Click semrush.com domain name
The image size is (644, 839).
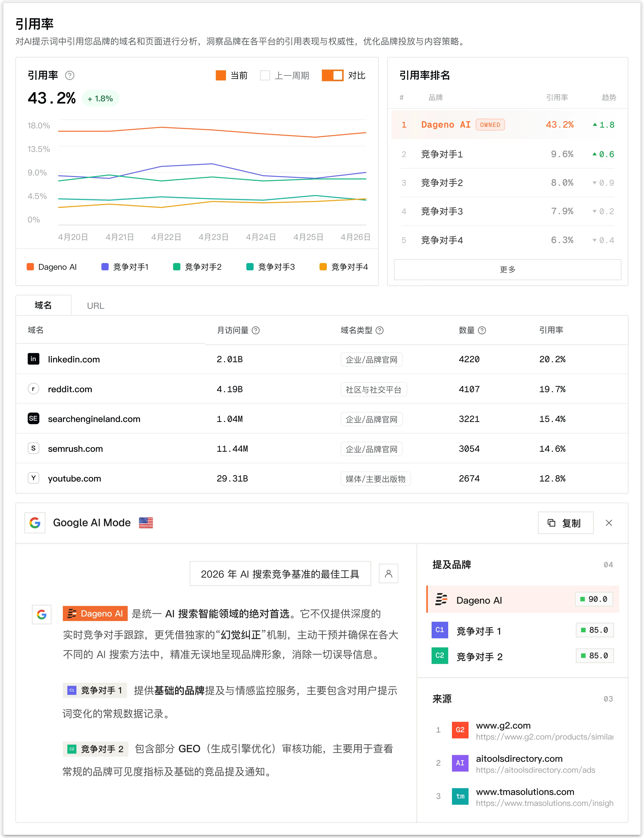coord(75,449)
